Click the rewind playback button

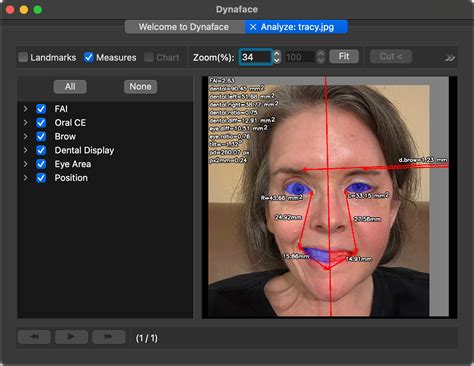point(34,337)
